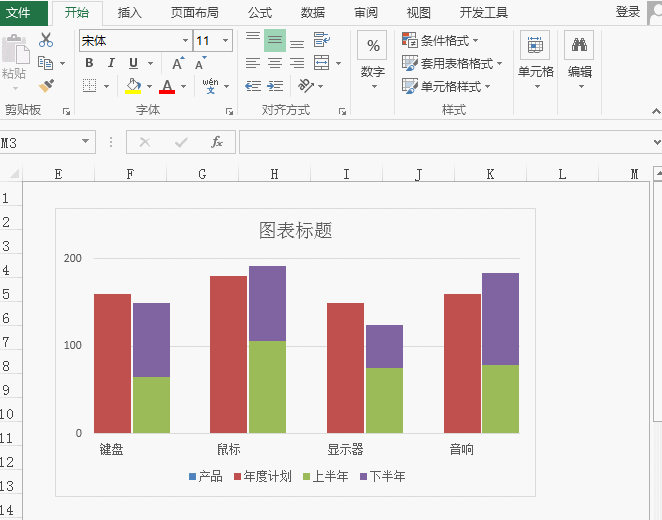Image resolution: width=662 pixels, height=520 pixels.
Task: Switch to the 视图 tab
Action: (x=418, y=13)
